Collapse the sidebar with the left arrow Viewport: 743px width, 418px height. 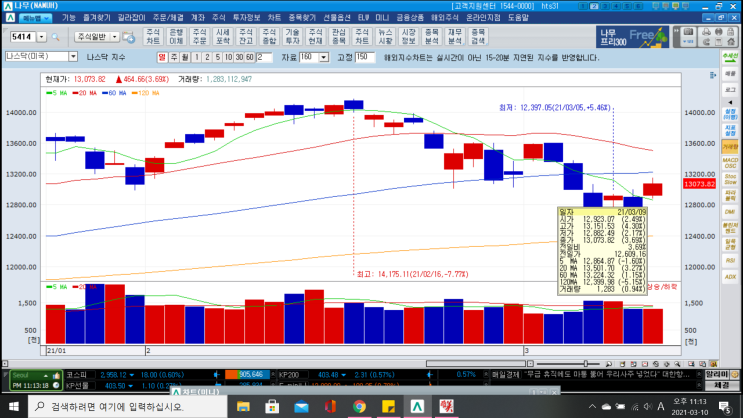click(730, 102)
